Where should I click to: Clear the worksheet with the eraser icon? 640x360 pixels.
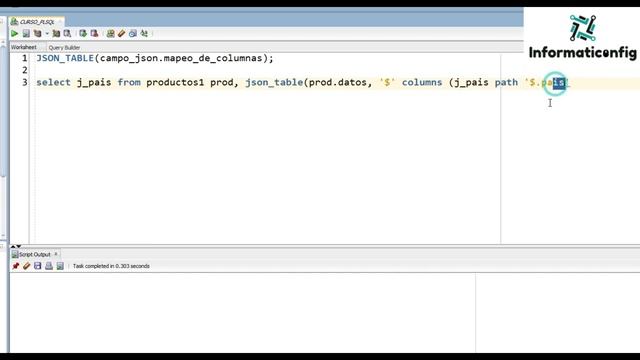coord(122,33)
